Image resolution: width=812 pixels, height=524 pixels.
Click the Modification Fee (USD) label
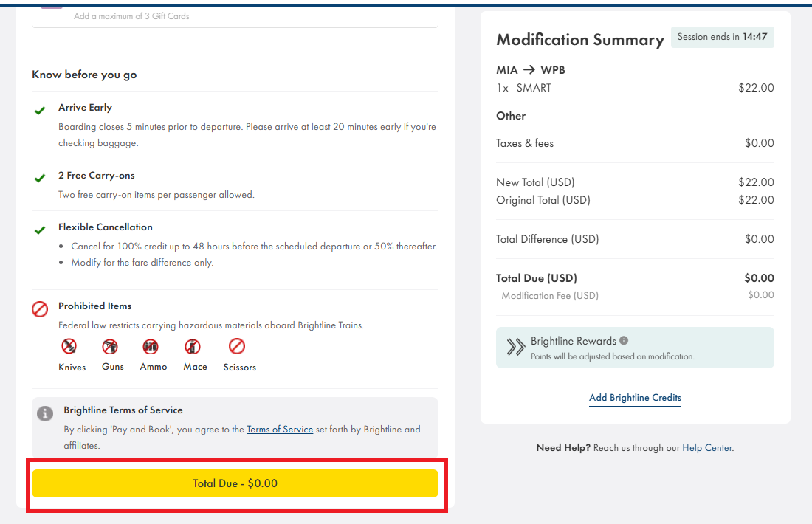pyautogui.click(x=550, y=296)
